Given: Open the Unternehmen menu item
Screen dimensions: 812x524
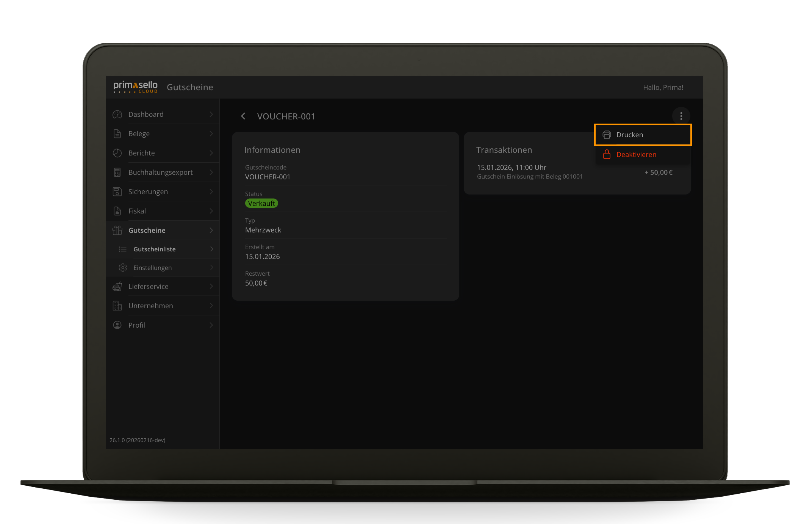Looking at the screenshot, I should coord(163,306).
